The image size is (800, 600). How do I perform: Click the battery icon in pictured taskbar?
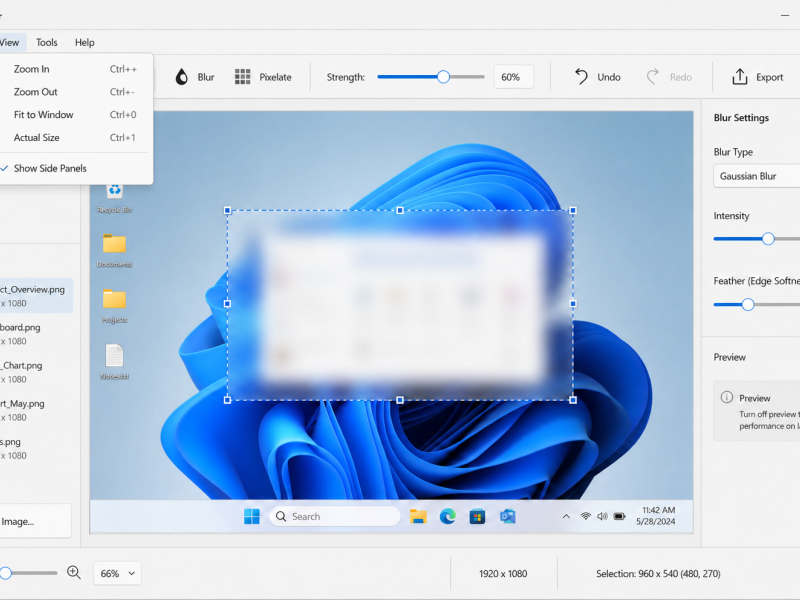point(619,516)
